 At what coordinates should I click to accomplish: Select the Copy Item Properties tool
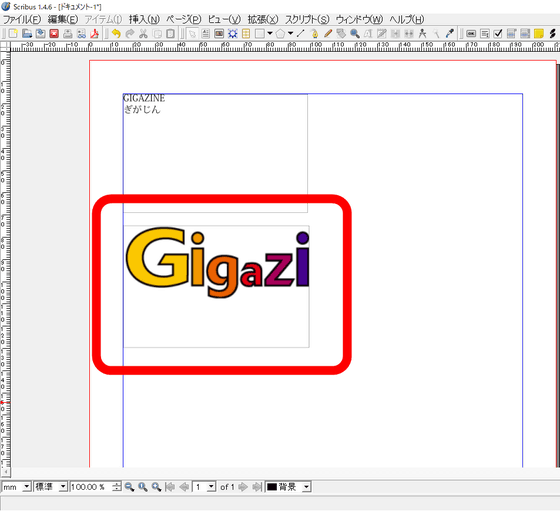coord(436,34)
